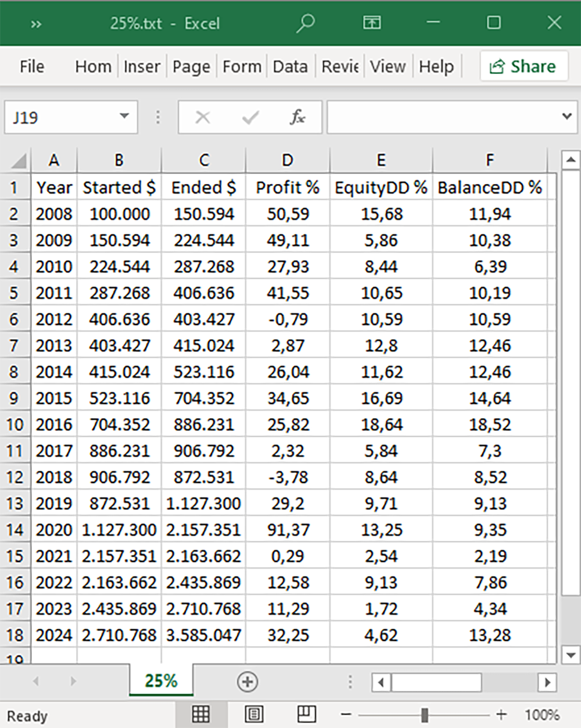Click the next sheet navigation arrow
Screen dimensions: 581x728
pos(72,682)
